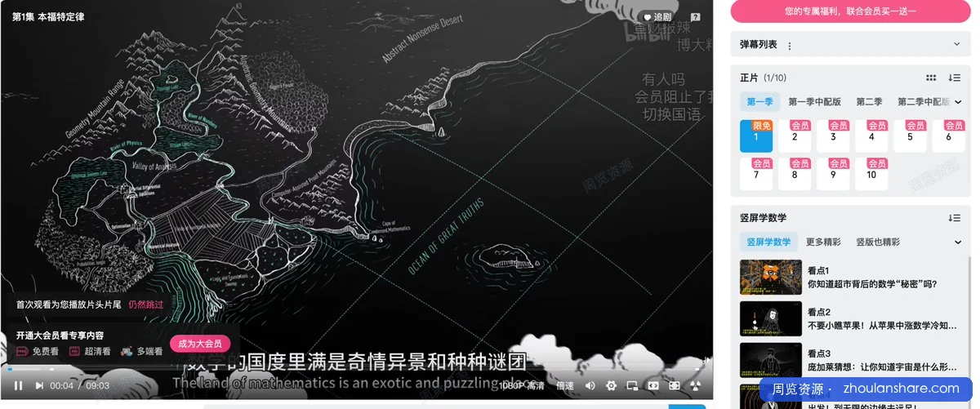Expand the 竖屏学数学 tabs chevron
This screenshot has height=409, width=980.
(957, 242)
